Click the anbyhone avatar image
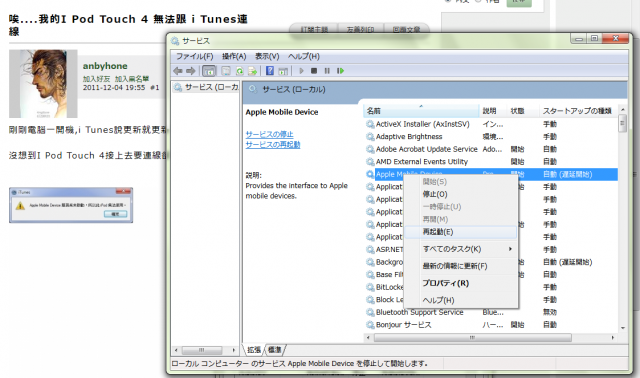This screenshot has width=640, height=378. coord(43,84)
